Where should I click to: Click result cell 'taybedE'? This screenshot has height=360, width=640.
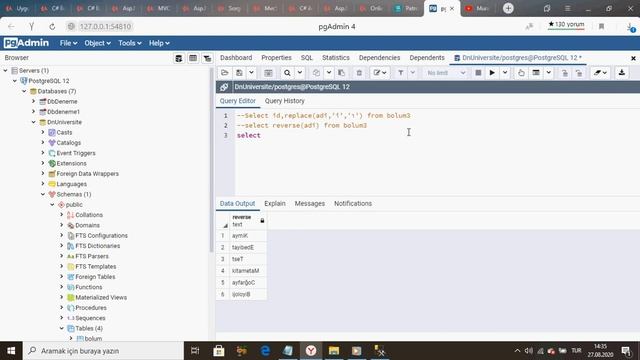click(x=248, y=247)
